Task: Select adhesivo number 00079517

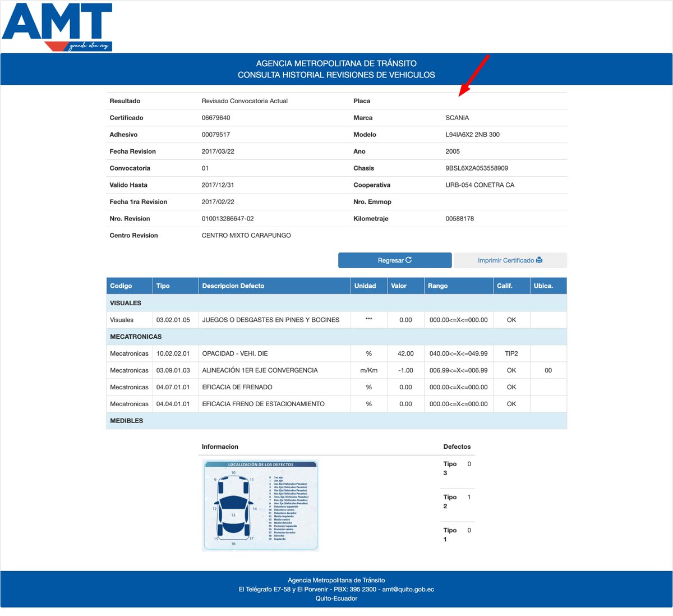Action: point(216,135)
